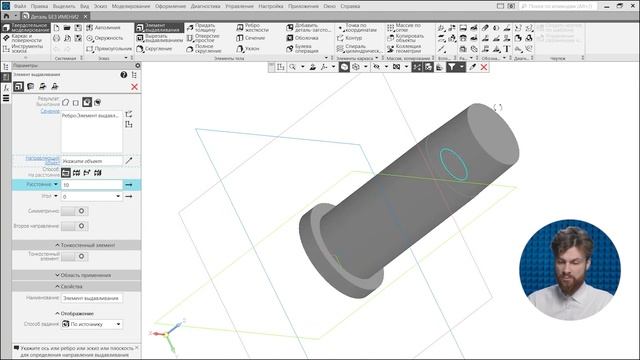Click the help question mark in Parameters panel
Image resolution: width=640 pixels, height=360 pixels.
click(124, 75)
